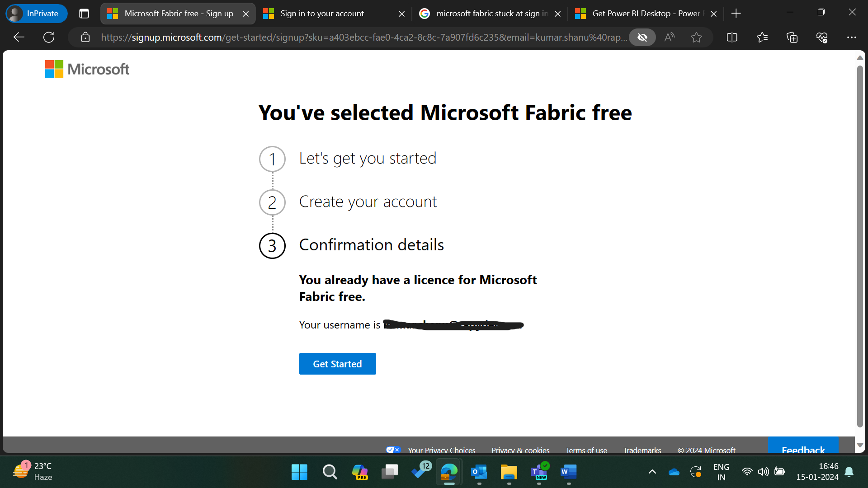Open Trademarks link
The width and height of the screenshot is (868, 488).
tap(642, 450)
